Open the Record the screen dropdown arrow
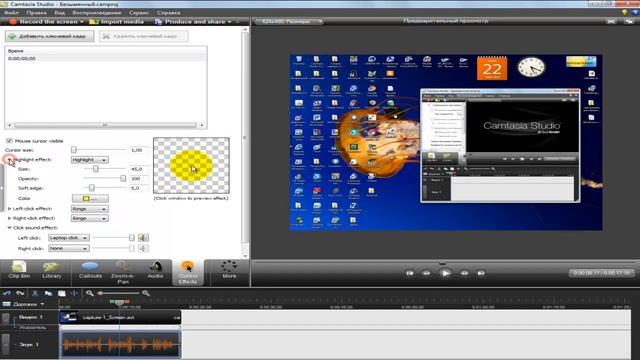This screenshot has height=360, width=640. 82,22
